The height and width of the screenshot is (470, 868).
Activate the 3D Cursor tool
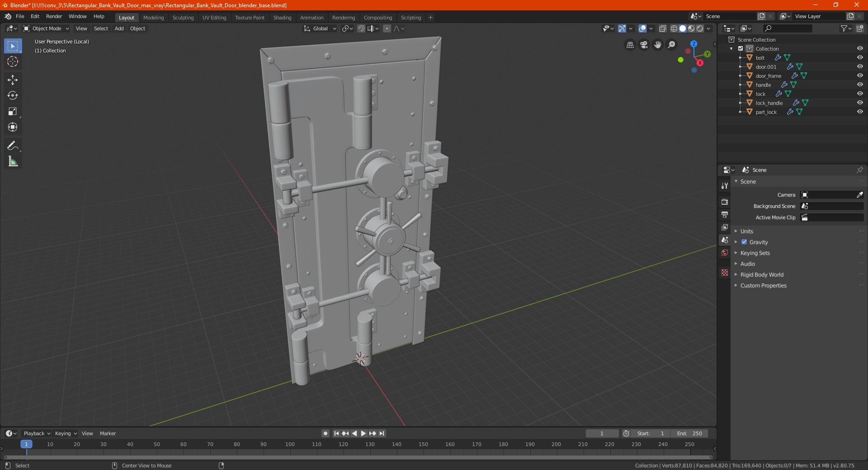13,62
